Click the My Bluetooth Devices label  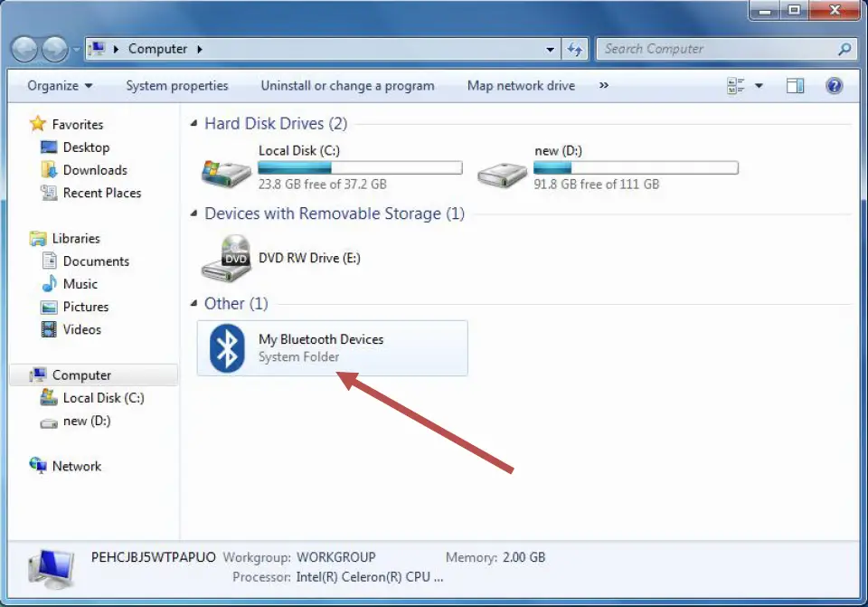coord(321,339)
